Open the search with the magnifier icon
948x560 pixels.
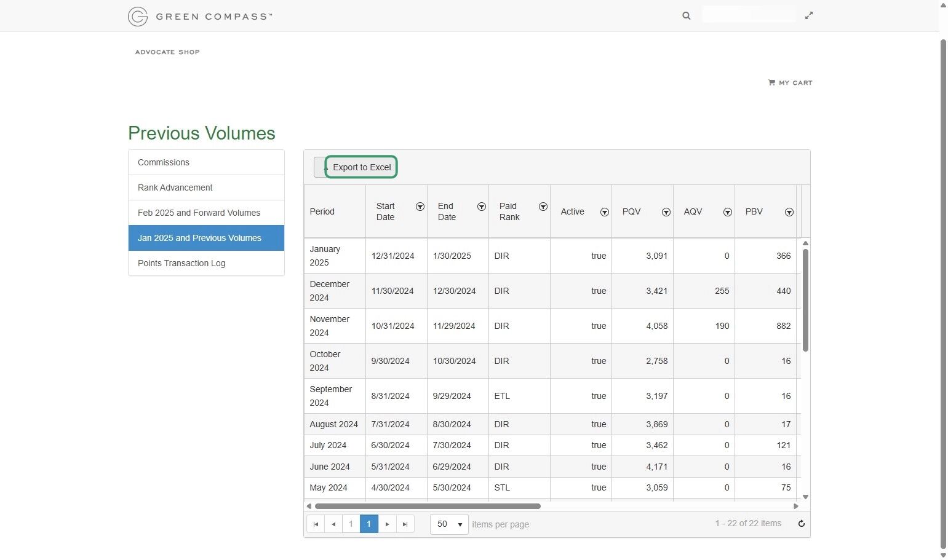click(686, 15)
